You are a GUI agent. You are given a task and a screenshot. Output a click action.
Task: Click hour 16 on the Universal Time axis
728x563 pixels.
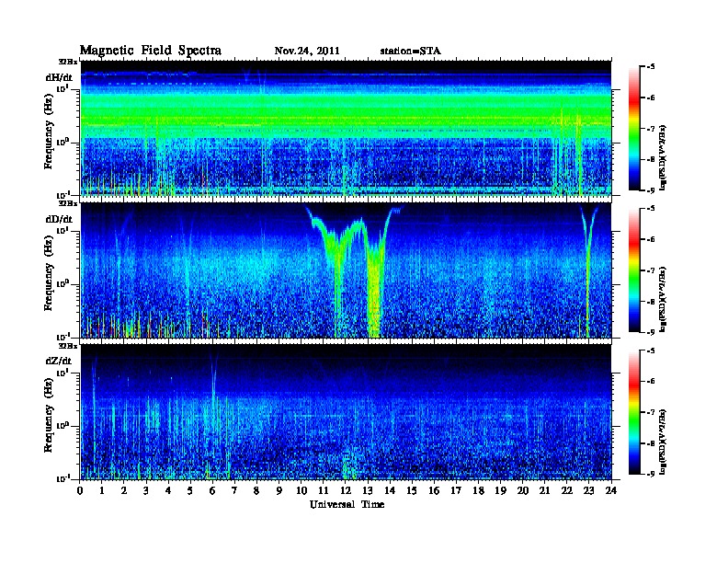(434, 491)
